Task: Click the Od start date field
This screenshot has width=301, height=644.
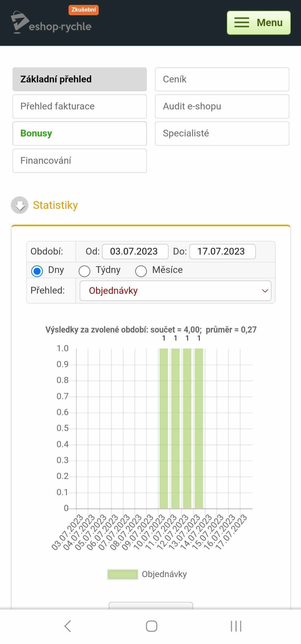Action: [x=135, y=252]
